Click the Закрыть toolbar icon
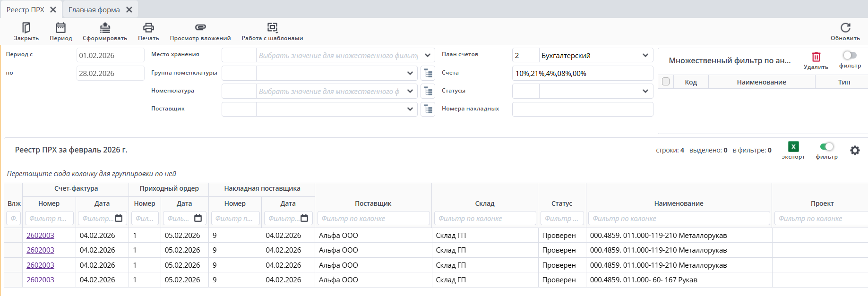The image size is (868, 296). [26, 28]
